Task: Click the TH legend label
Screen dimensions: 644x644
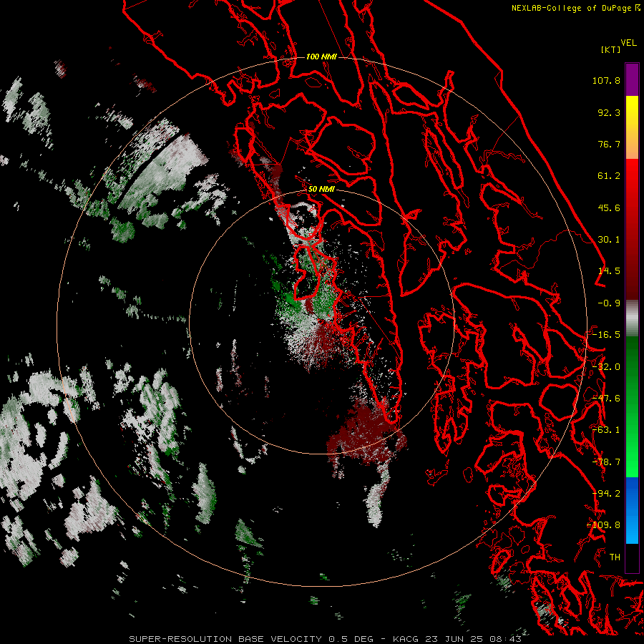Action: click(x=615, y=557)
